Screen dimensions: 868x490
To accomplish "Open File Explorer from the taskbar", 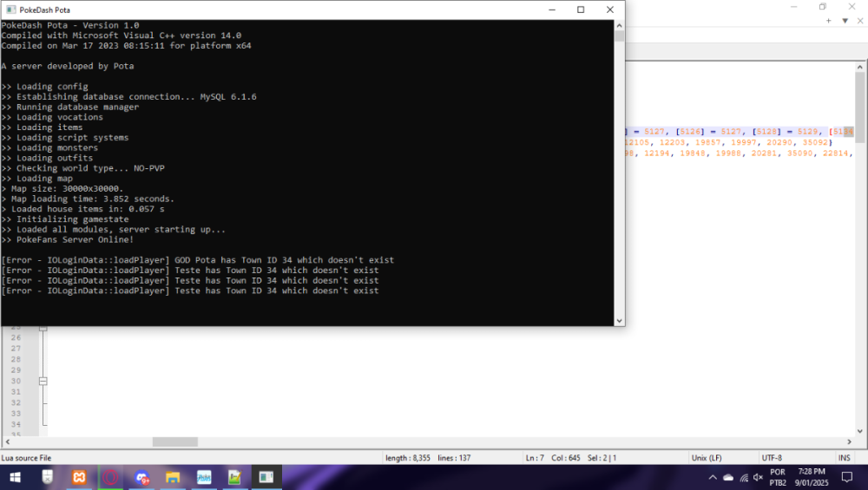I will click(173, 477).
